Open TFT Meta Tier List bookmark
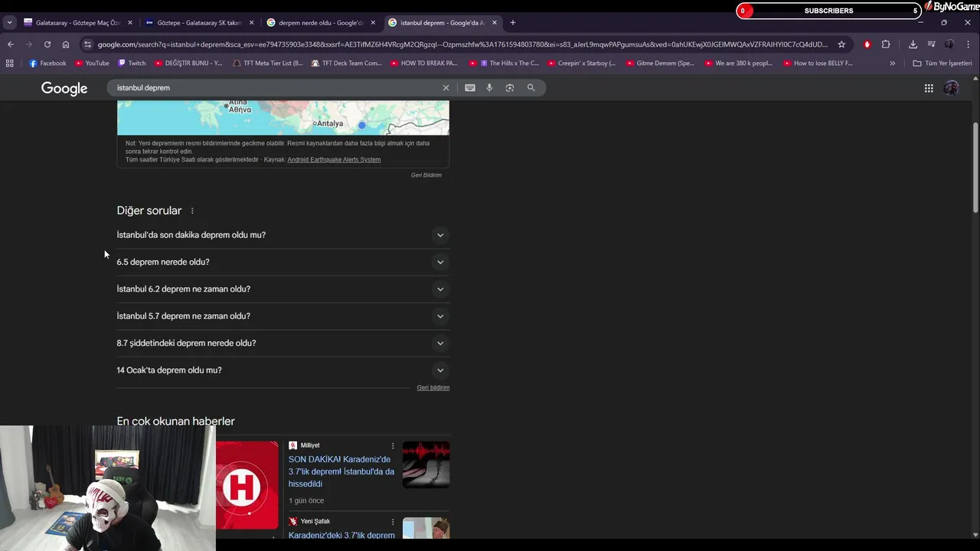 tap(267, 64)
